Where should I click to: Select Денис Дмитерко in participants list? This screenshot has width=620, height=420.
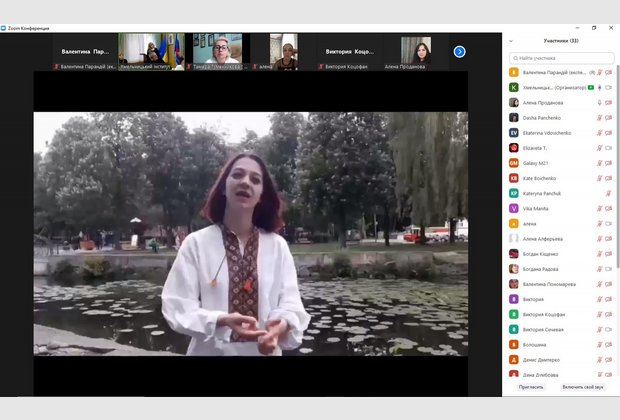pyautogui.click(x=541, y=360)
